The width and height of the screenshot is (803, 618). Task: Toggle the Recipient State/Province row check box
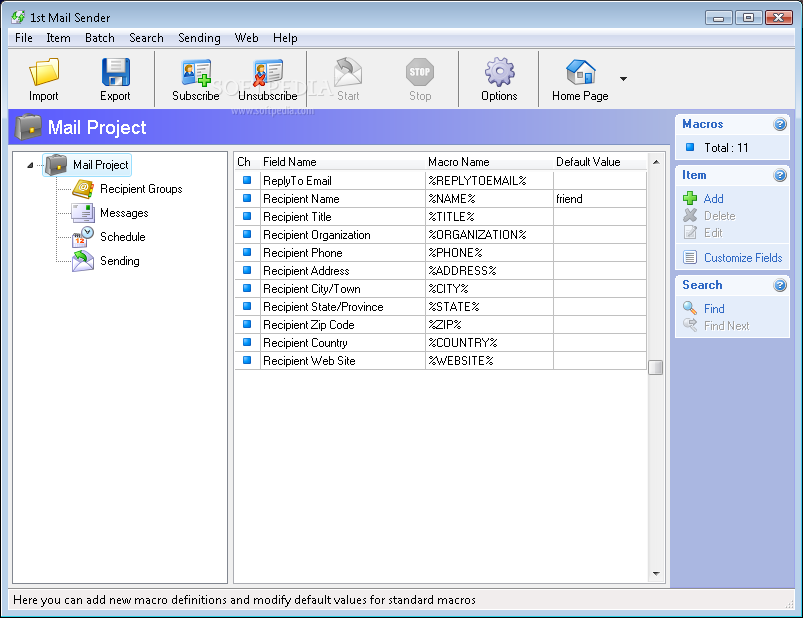(x=247, y=306)
